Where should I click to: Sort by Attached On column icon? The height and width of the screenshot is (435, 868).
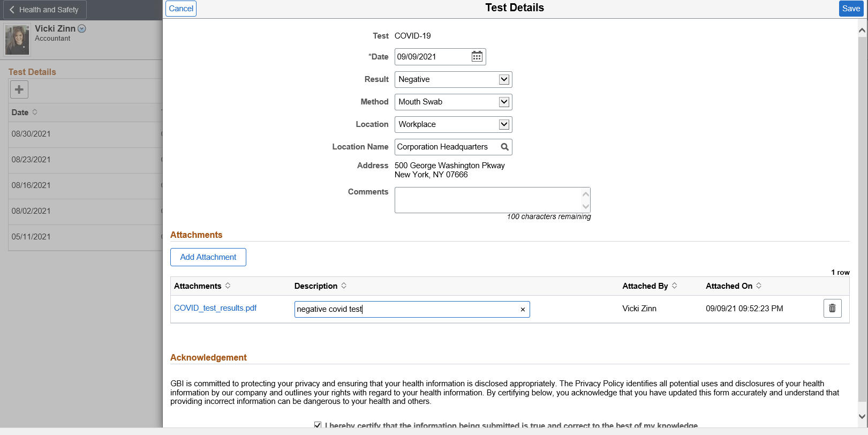point(759,286)
